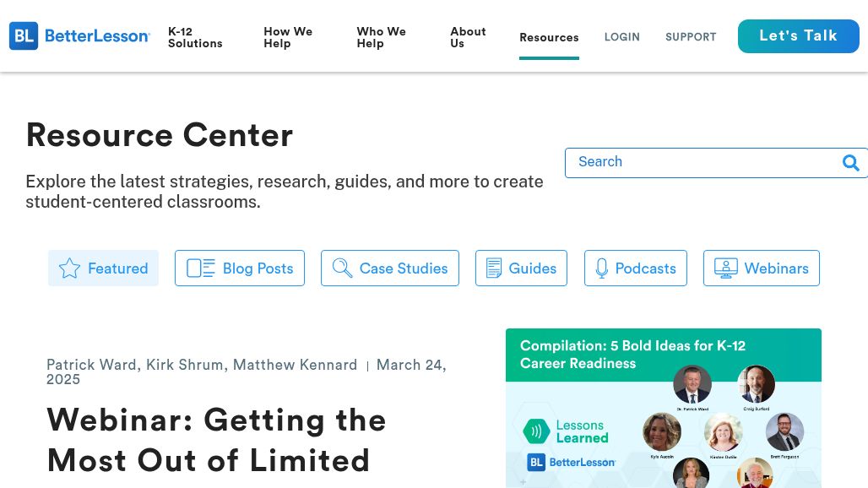This screenshot has width=868, height=488.
Task: Select the Lessons Learned logo in thumbnail
Action: coord(566,431)
